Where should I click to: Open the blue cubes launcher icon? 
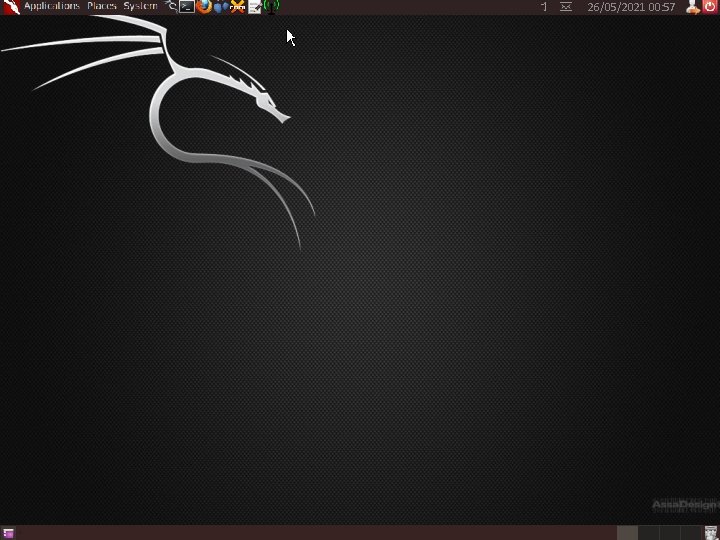tap(221, 6)
